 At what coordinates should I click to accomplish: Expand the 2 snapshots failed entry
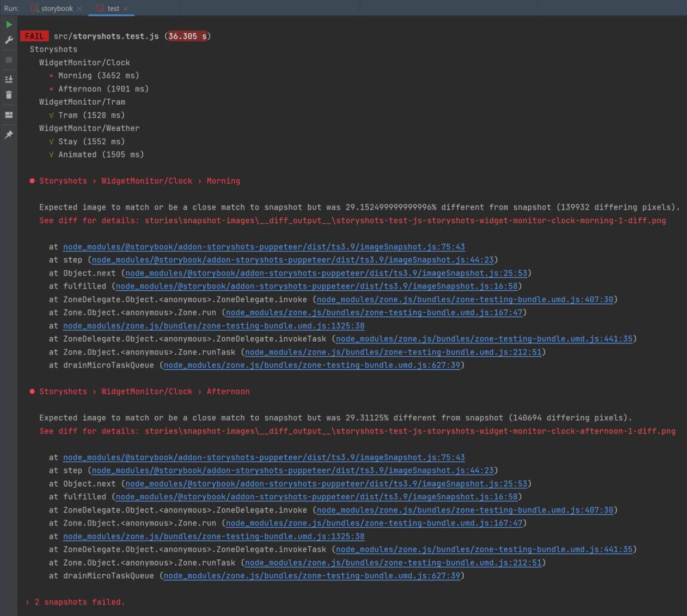(x=27, y=602)
